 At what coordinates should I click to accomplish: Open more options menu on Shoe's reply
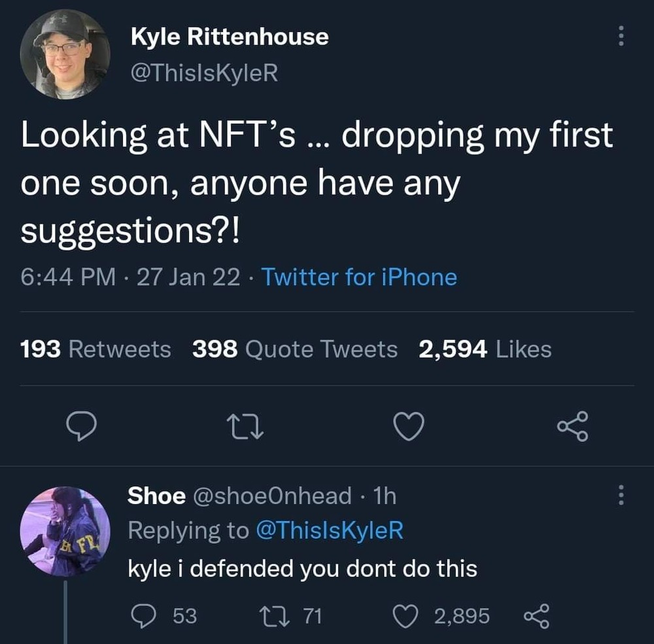click(x=621, y=495)
